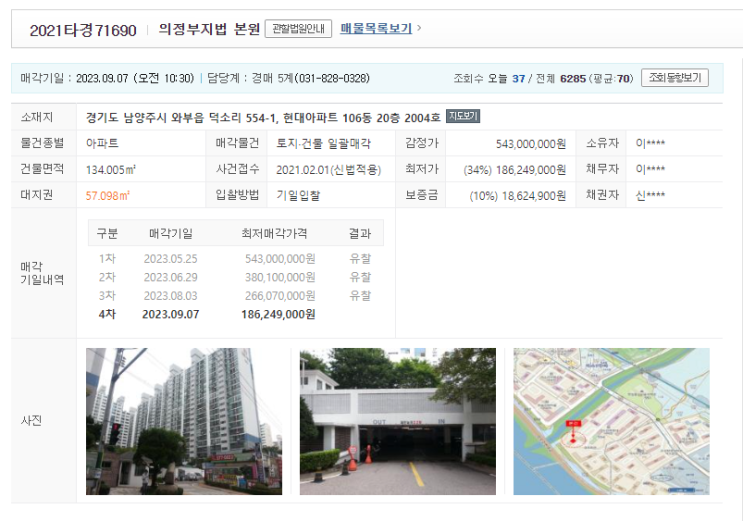Click the 2차 row price 380,100,000원

(280, 277)
